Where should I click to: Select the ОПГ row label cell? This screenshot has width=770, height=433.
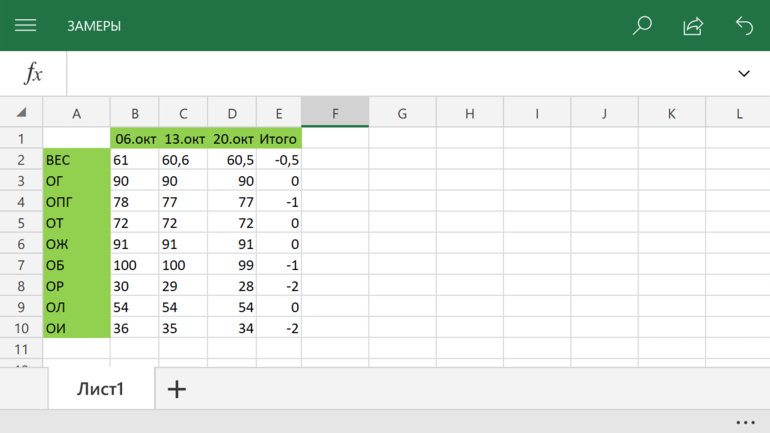tap(76, 202)
